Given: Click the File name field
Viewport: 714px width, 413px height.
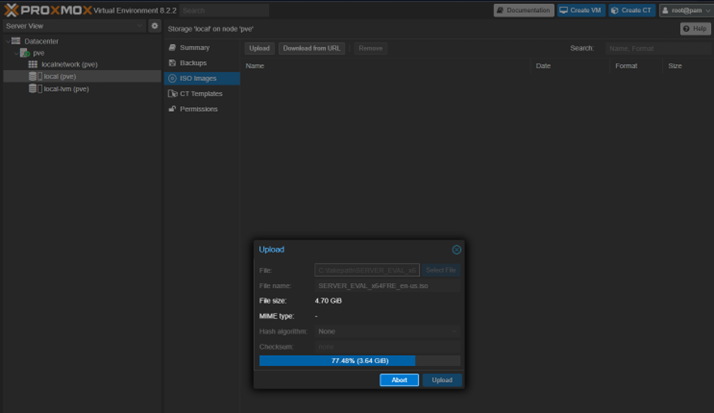Looking at the screenshot, I should coord(388,286).
